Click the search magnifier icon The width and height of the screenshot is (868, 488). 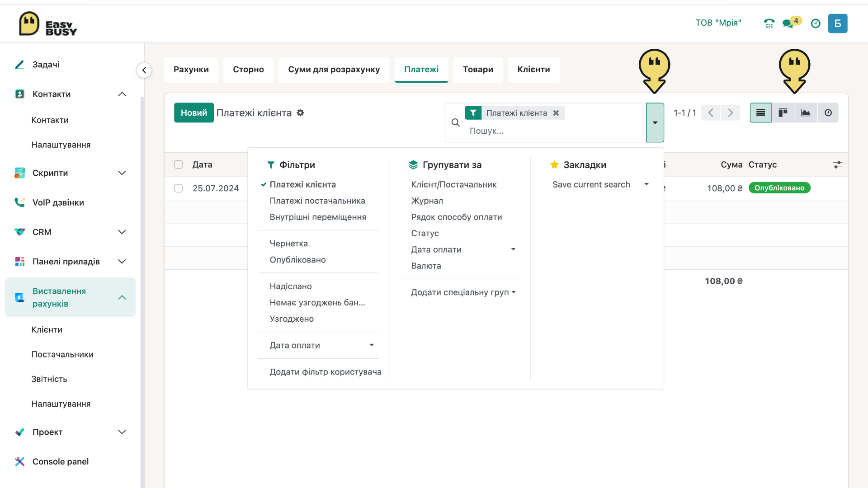point(456,122)
